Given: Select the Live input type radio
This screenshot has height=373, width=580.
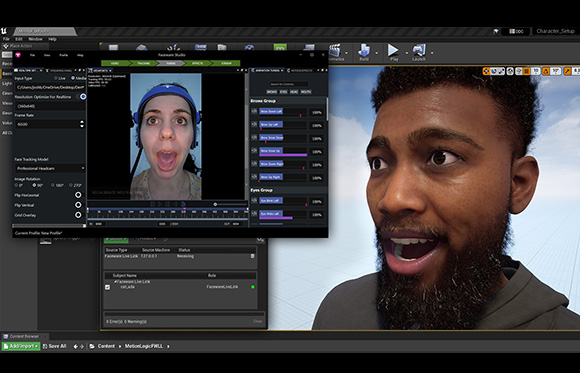Looking at the screenshot, I should (x=56, y=78).
